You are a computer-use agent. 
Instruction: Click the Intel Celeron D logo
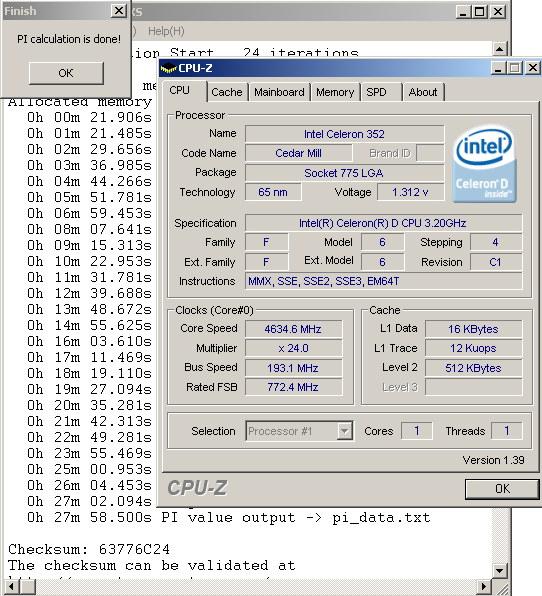click(484, 163)
